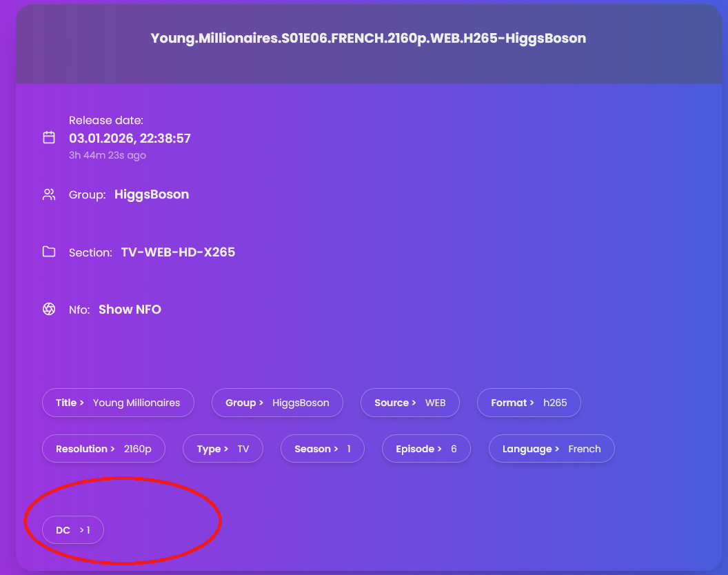Click the Format h265 tag
Image resolution: width=728 pixels, height=575 pixels.
pos(529,403)
